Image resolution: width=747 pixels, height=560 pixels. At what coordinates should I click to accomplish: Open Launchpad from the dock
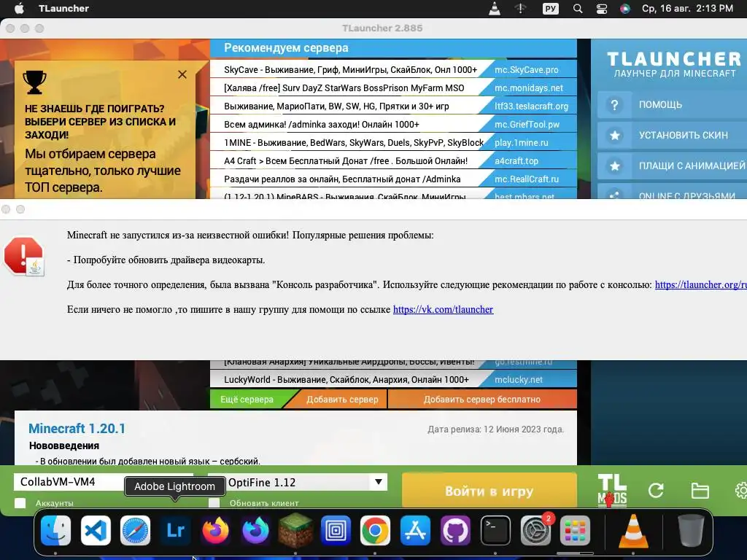click(575, 531)
